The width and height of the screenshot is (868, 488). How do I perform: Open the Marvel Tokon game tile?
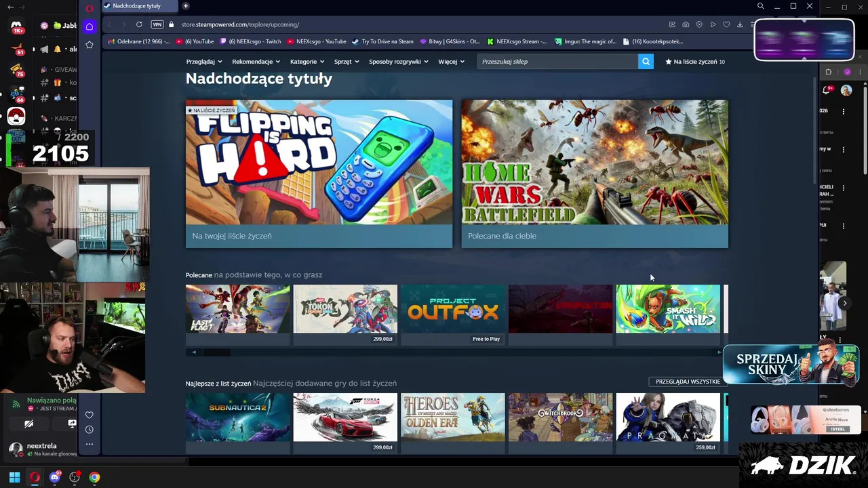345,314
